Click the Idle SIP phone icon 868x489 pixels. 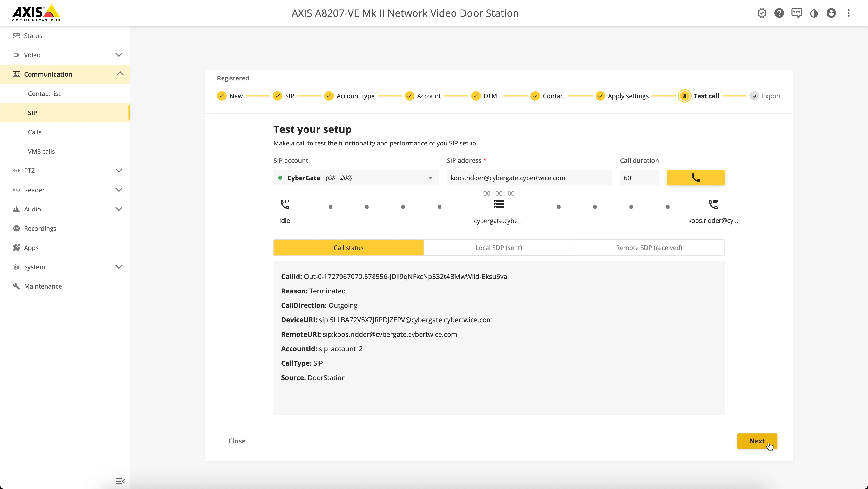pyautogui.click(x=285, y=204)
